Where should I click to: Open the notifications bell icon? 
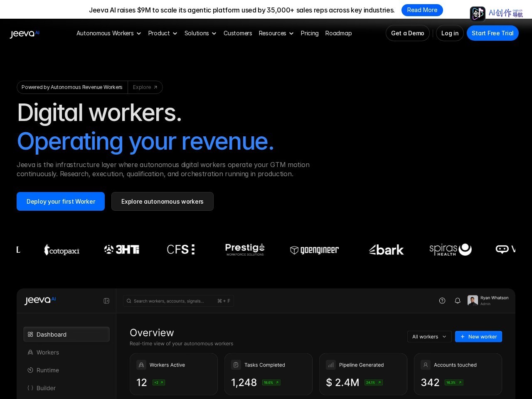click(x=458, y=300)
